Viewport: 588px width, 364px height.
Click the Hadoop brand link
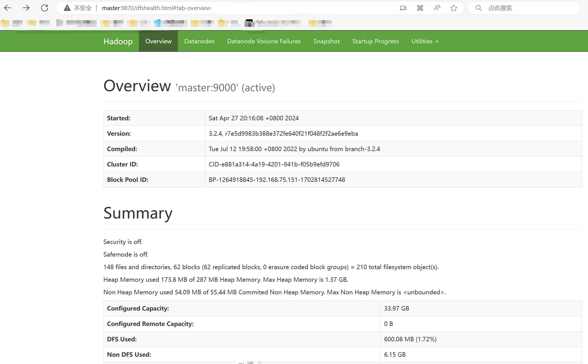click(118, 41)
